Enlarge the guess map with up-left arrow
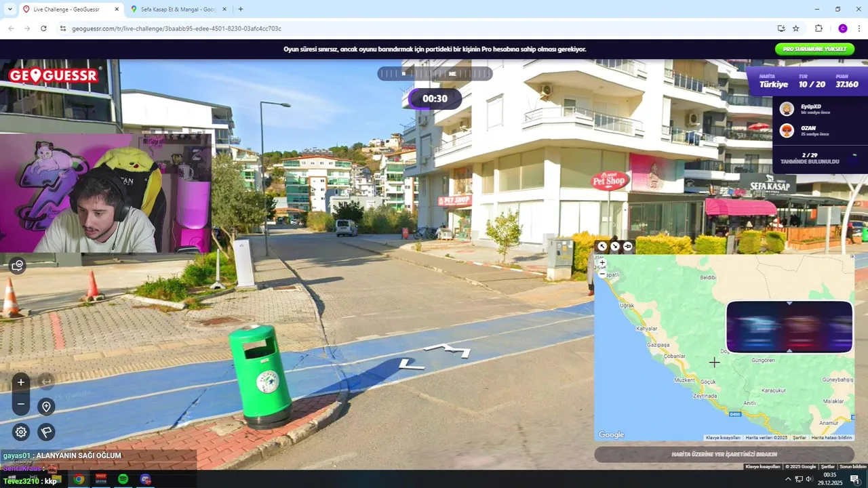Screen dimensions: 868x488 point(601,246)
